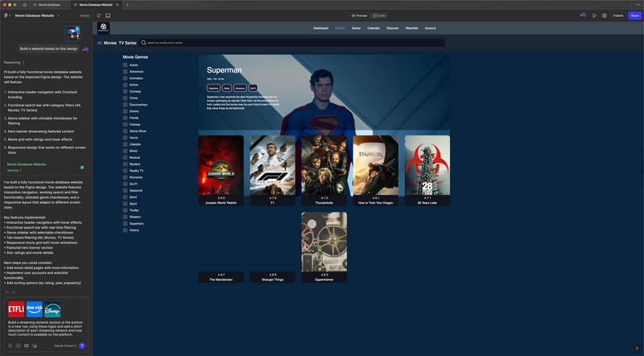Open the Jurassic World: Rebirth movie card
Viewport: 644px width, 356px height.
pyautogui.click(x=221, y=170)
